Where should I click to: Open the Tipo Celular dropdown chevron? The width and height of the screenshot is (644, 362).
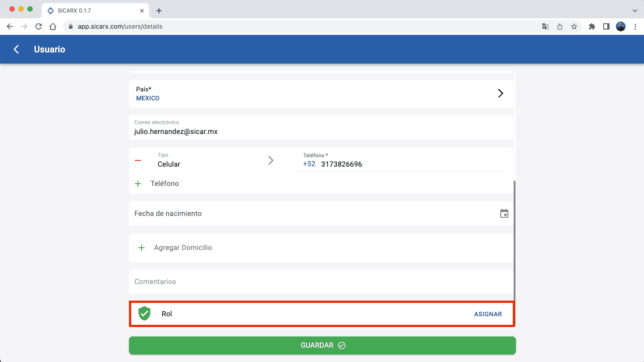(x=270, y=160)
